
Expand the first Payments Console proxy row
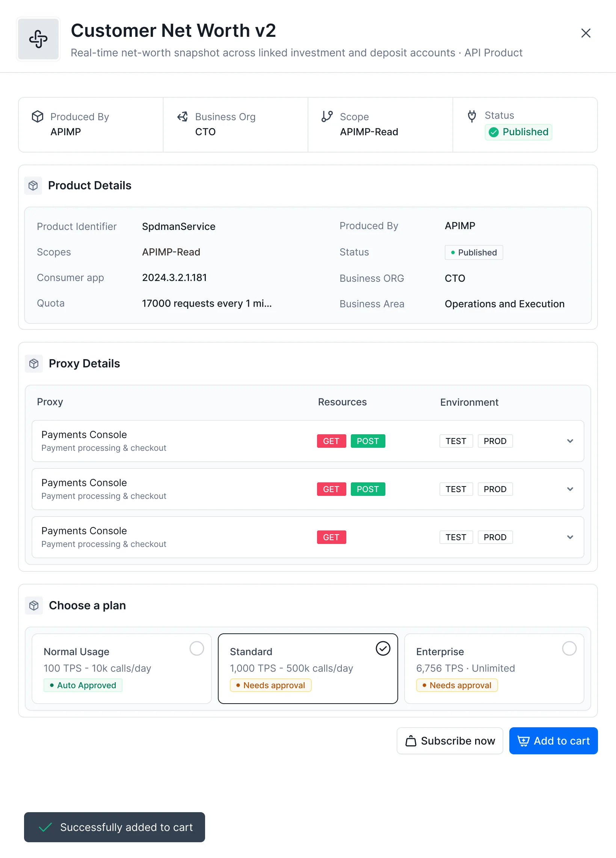(570, 441)
